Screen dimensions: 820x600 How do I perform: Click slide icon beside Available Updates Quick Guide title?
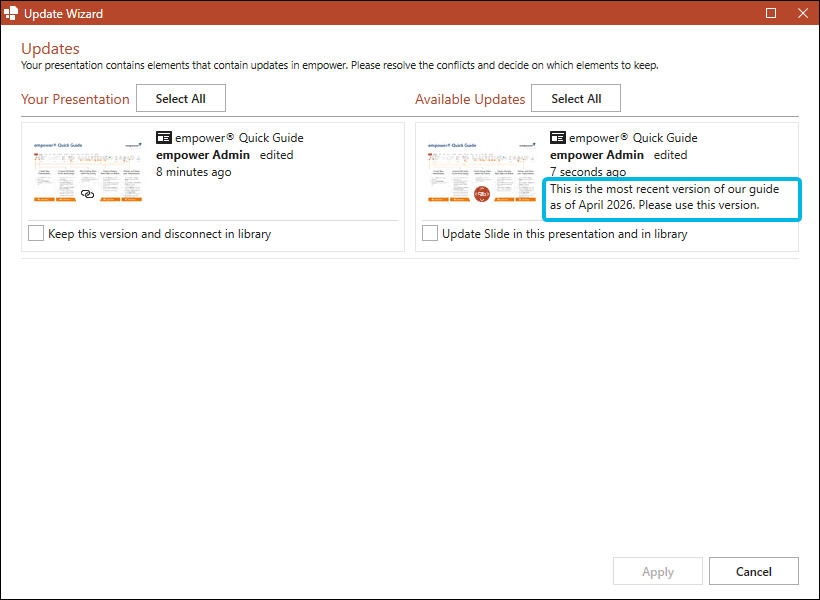click(x=557, y=138)
